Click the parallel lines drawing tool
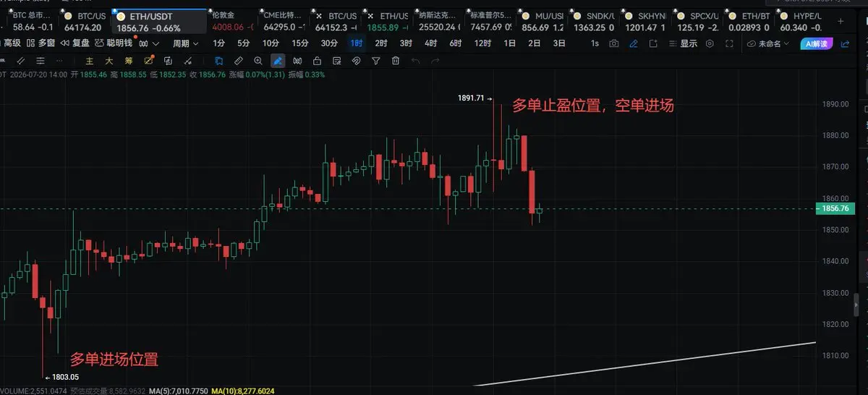The width and height of the screenshot is (868, 395). tap(21, 61)
